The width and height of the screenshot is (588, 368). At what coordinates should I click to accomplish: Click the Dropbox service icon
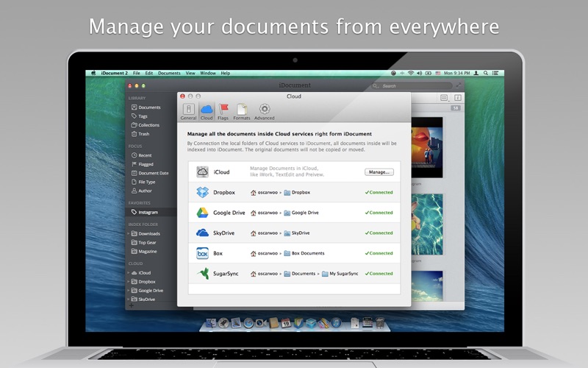coord(202,192)
